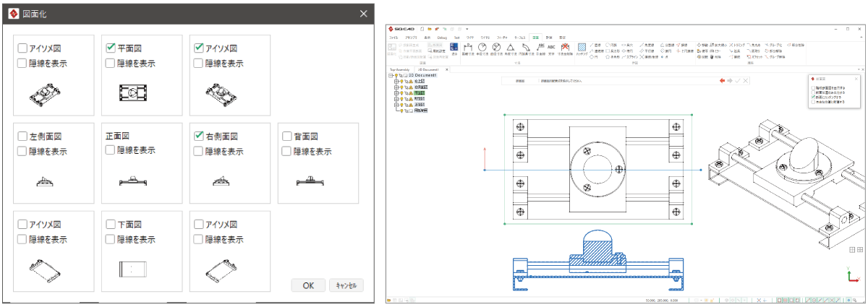The height and width of the screenshot is (307, 868).
Task: Select the angle dimension triangle icon
Action: pos(511,49)
